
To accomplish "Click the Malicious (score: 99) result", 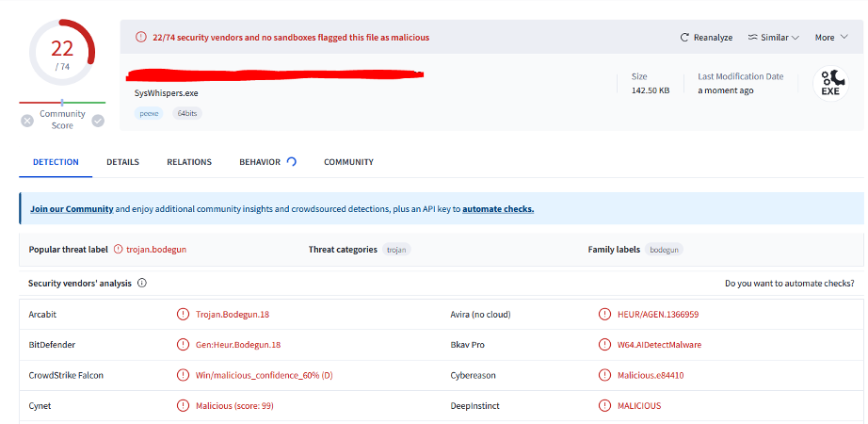I will 234,406.
